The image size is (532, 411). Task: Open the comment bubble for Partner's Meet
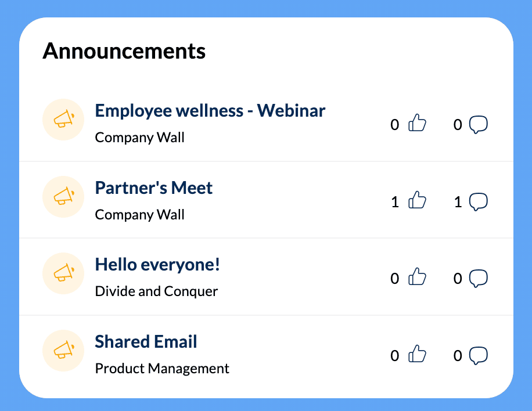point(478,201)
